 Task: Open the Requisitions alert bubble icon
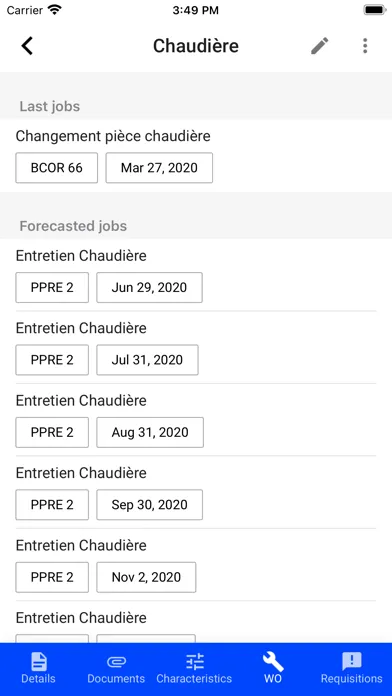pos(352,662)
